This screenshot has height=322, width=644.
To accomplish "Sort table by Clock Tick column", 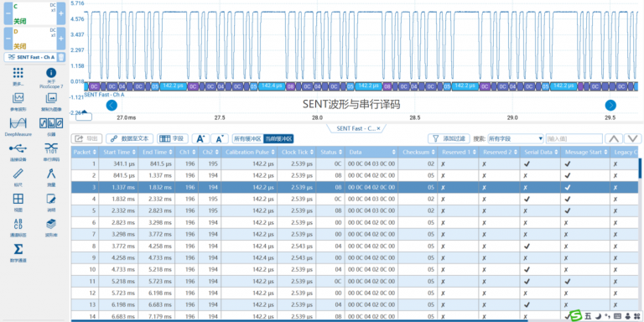I will pyautogui.click(x=298, y=152).
